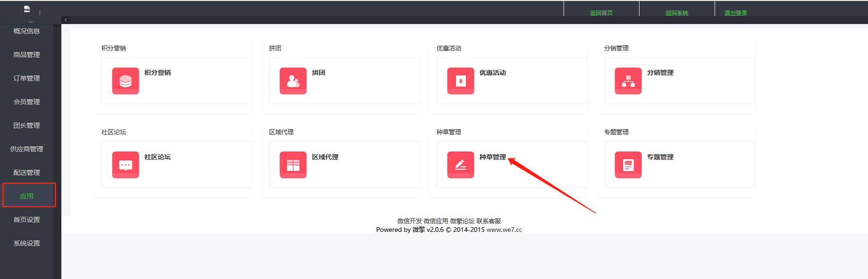Open 会员管理 in the sidebar

pyautogui.click(x=27, y=102)
